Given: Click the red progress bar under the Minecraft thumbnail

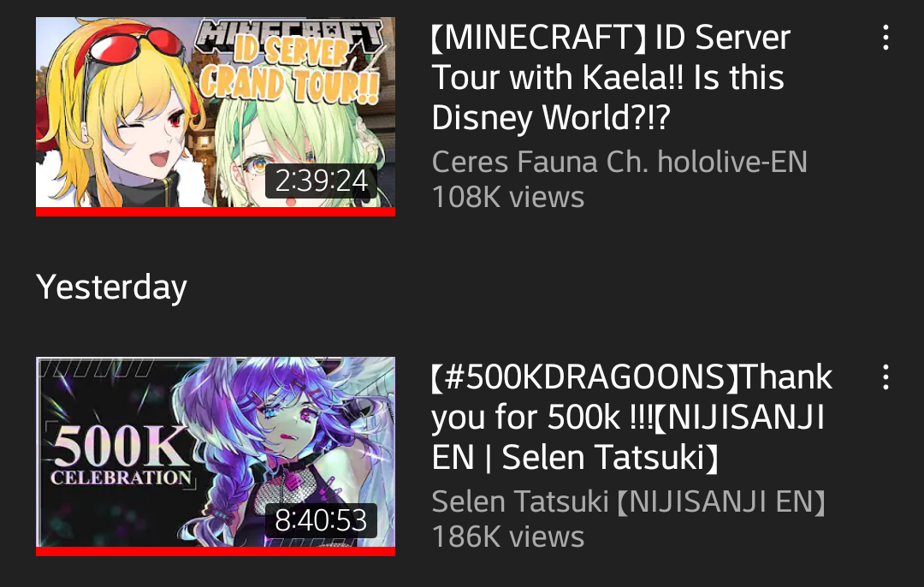Looking at the screenshot, I should pos(216,211).
